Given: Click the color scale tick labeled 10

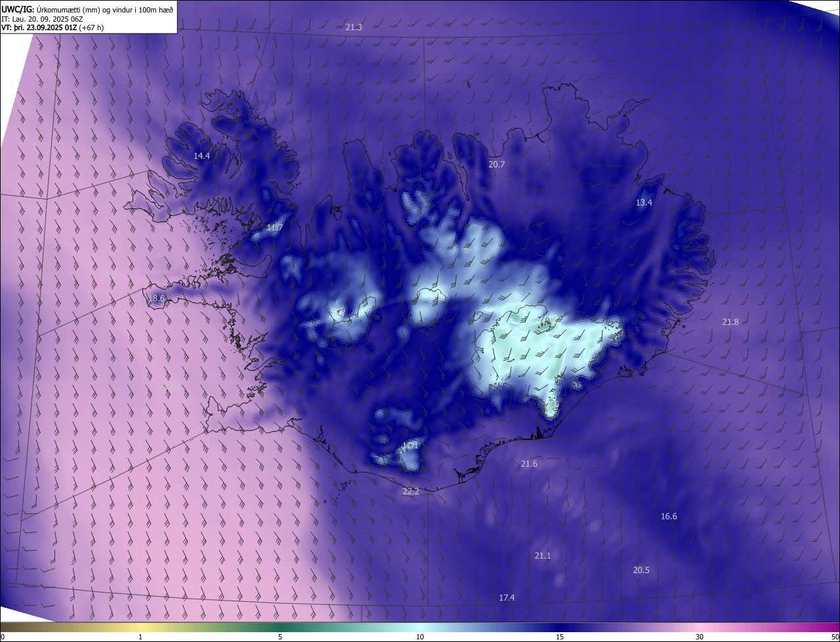Looking at the screenshot, I should pos(420,637).
